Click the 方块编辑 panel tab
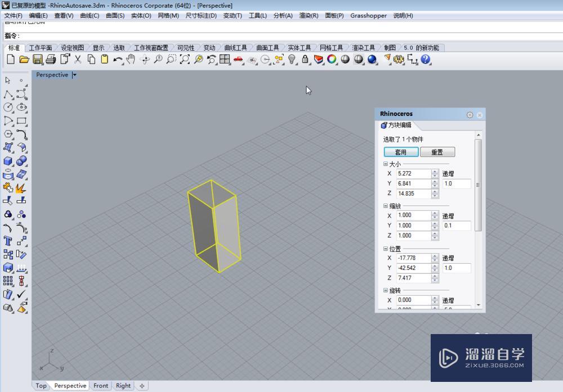 396,125
